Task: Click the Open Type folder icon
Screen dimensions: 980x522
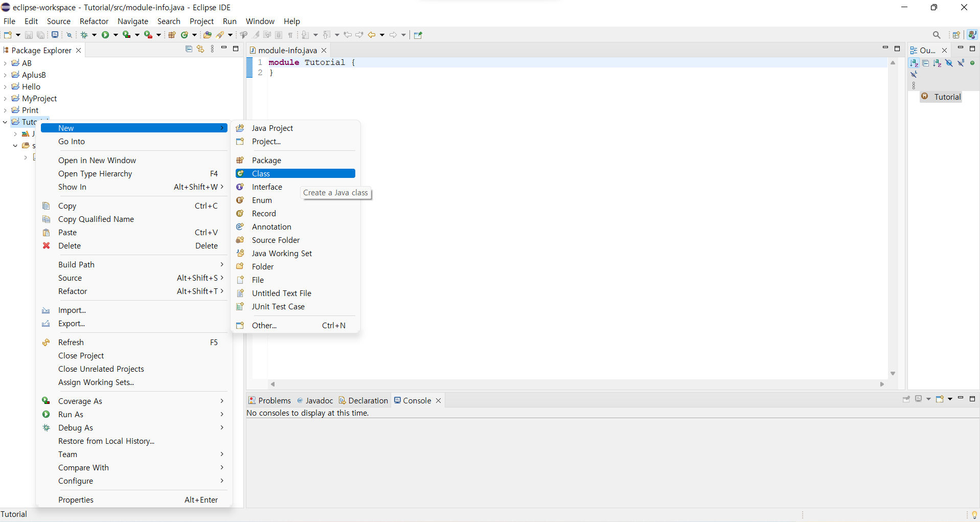Action: (x=207, y=35)
